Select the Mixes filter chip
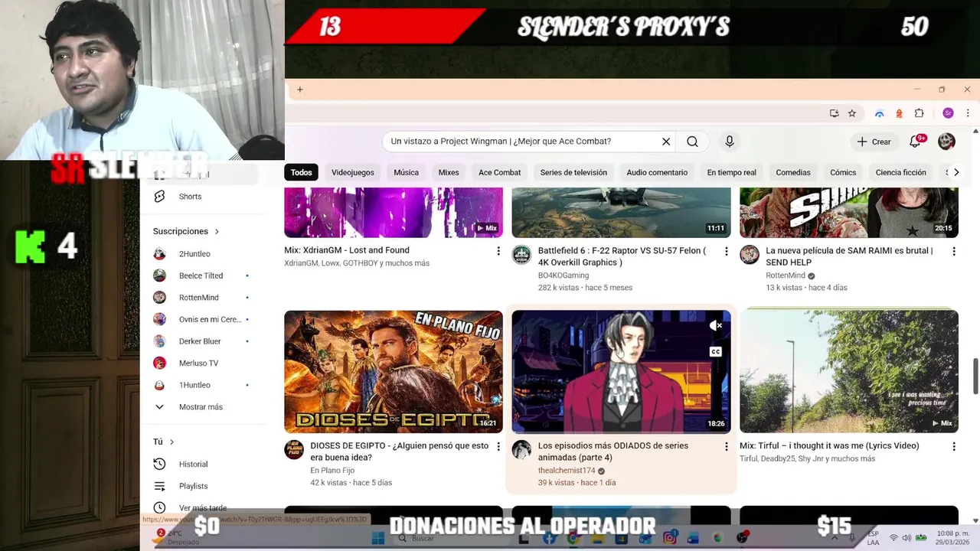 coord(449,172)
